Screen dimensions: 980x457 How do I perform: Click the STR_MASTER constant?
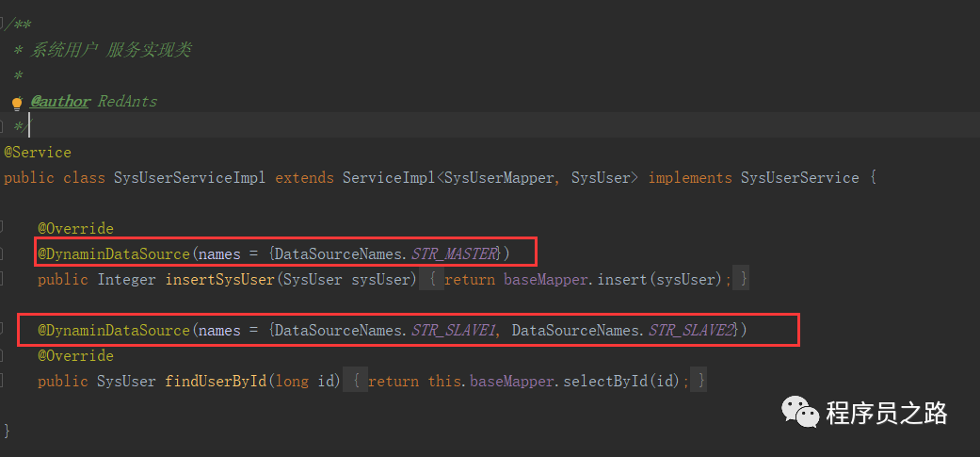(x=454, y=254)
